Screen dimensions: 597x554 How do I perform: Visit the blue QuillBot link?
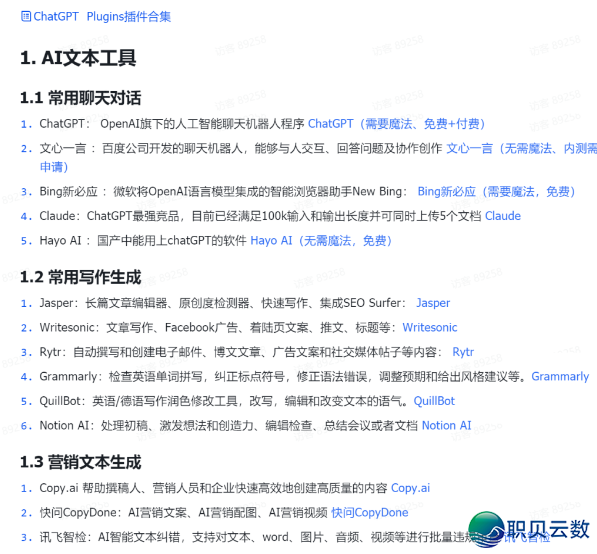click(434, 401)
